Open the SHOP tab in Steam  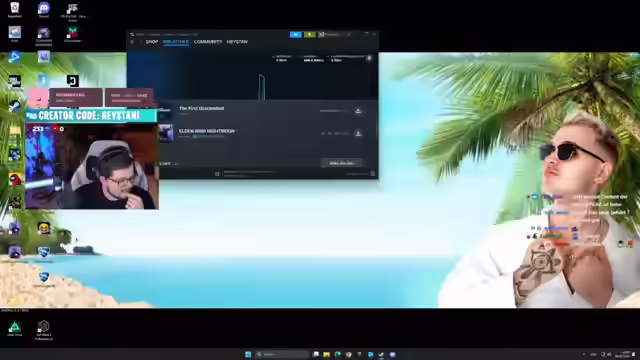pyautogui.click(x=152, y=42)
